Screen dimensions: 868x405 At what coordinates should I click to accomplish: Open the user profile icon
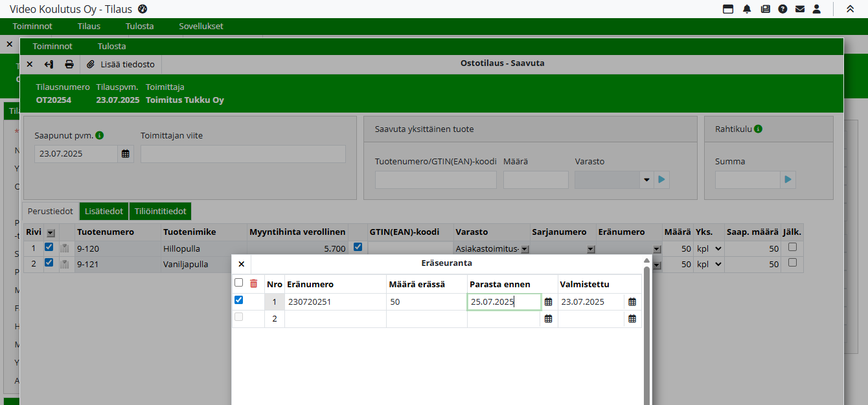tap(817, 9)
